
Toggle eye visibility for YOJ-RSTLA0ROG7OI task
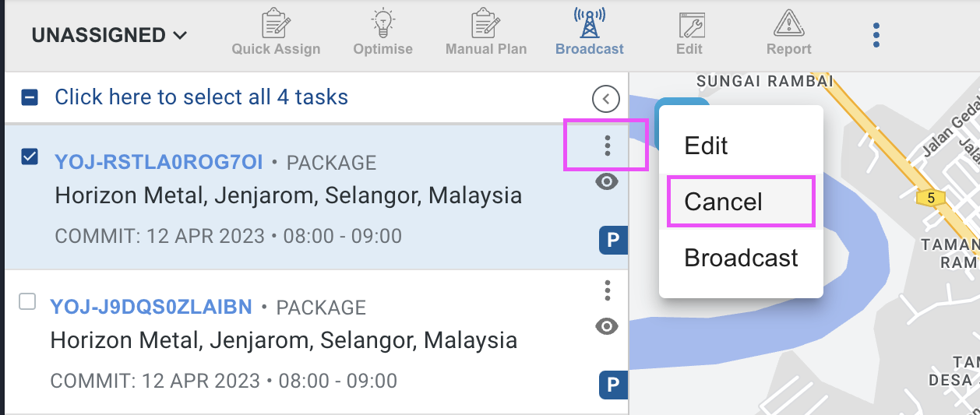(x=607, y=182)
